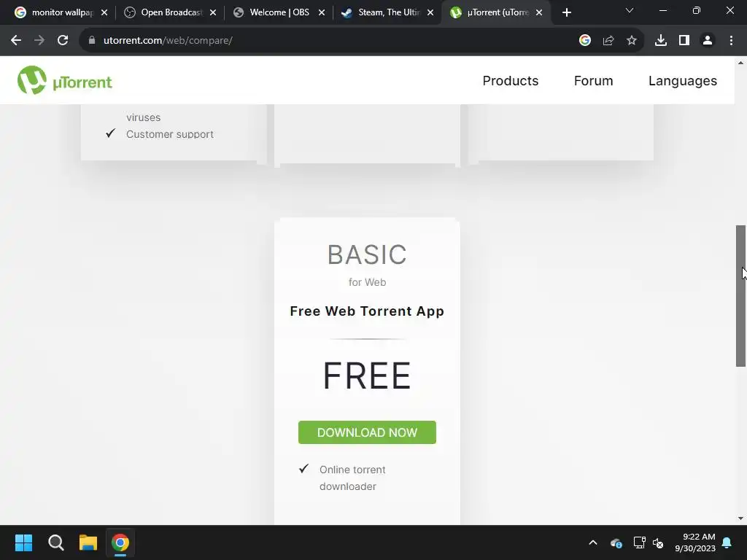The width and height of the screenshot is (747, 560).
Task: Click the display network tray icon
Action: (x=639, y=542)
